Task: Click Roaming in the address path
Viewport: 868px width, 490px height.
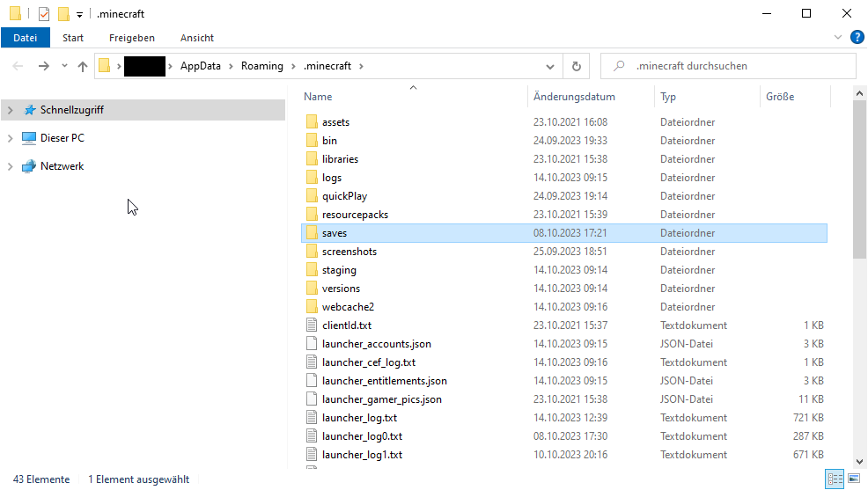Action: pyautogui.click(x=261, y=66)
